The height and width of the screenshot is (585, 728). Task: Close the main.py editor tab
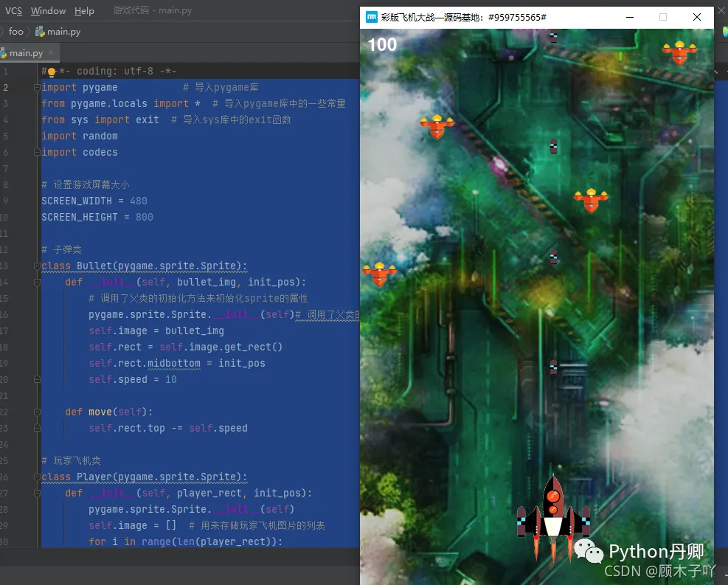(51, 52)
